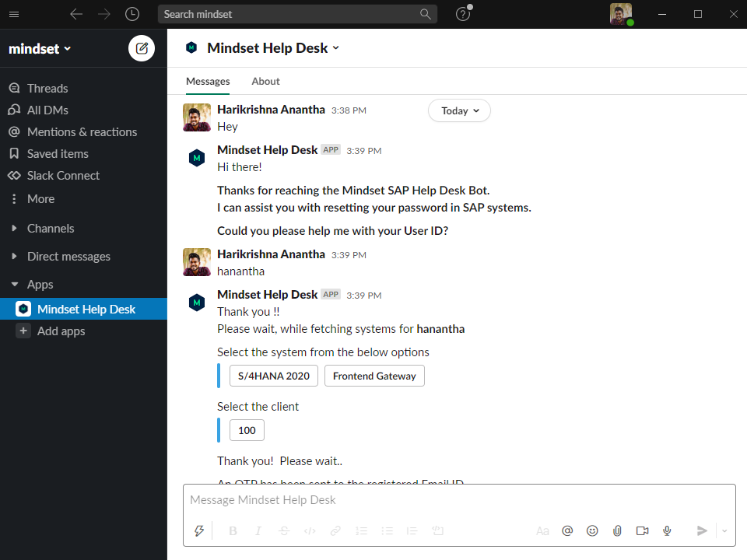The height and width of the screenshot is (560, 747).
Task: Attach a file with paperclip icon
Action: (617, 530)
